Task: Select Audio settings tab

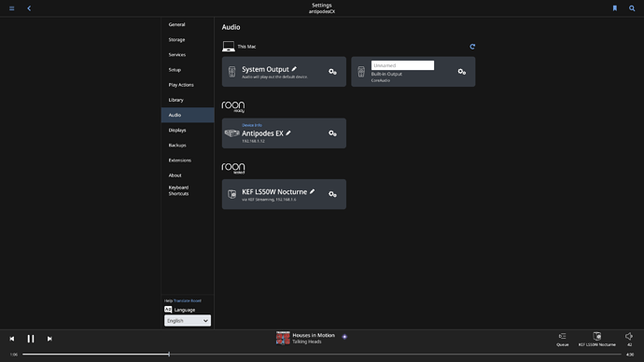Action: tap(188, 115)
